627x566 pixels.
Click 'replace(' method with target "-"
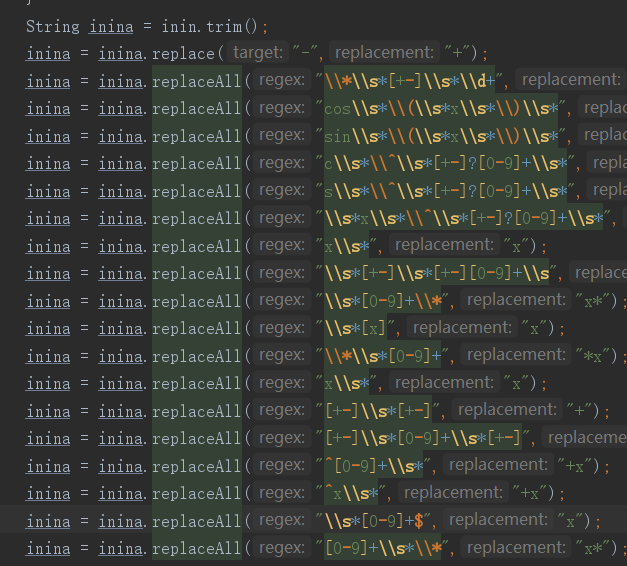click(188, 54)
